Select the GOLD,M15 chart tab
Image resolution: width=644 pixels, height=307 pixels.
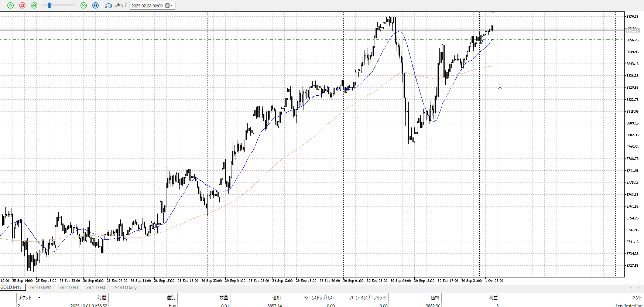click(x=11, y=287)
